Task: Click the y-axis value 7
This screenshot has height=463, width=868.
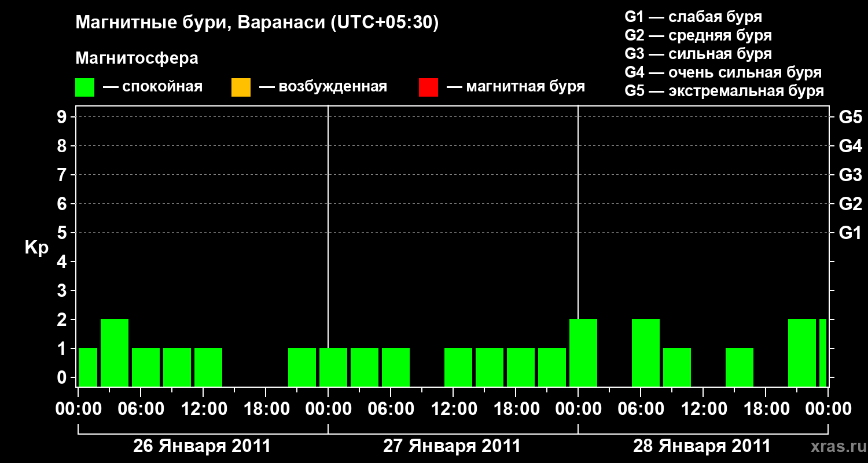Action: pos(63,175)
